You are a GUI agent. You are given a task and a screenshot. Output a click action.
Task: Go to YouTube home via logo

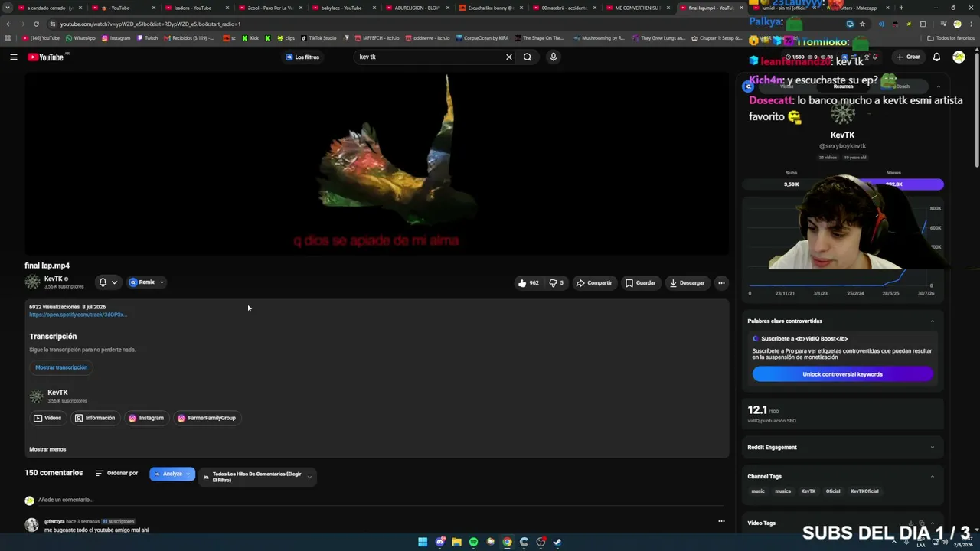[x=46, y=57]
